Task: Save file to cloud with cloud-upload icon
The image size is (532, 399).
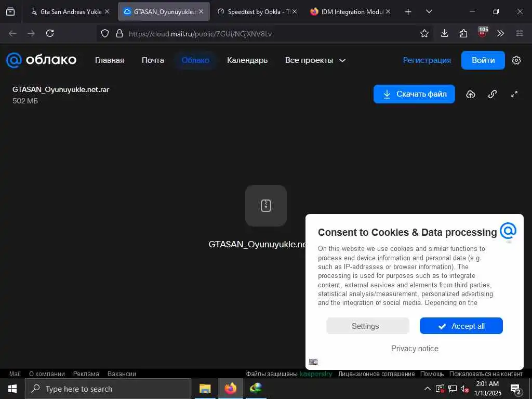Action: 471,95
